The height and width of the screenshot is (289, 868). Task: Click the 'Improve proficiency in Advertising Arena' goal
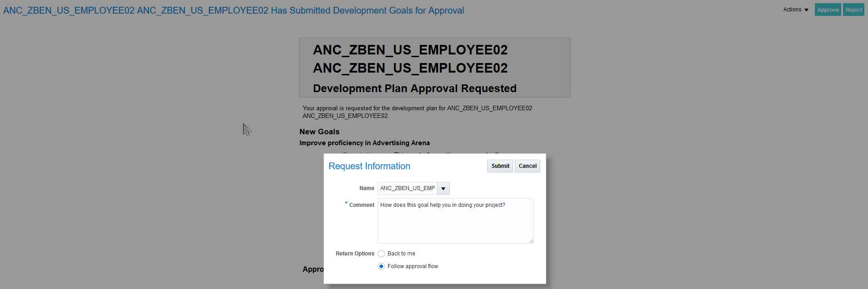coord(364,143)
